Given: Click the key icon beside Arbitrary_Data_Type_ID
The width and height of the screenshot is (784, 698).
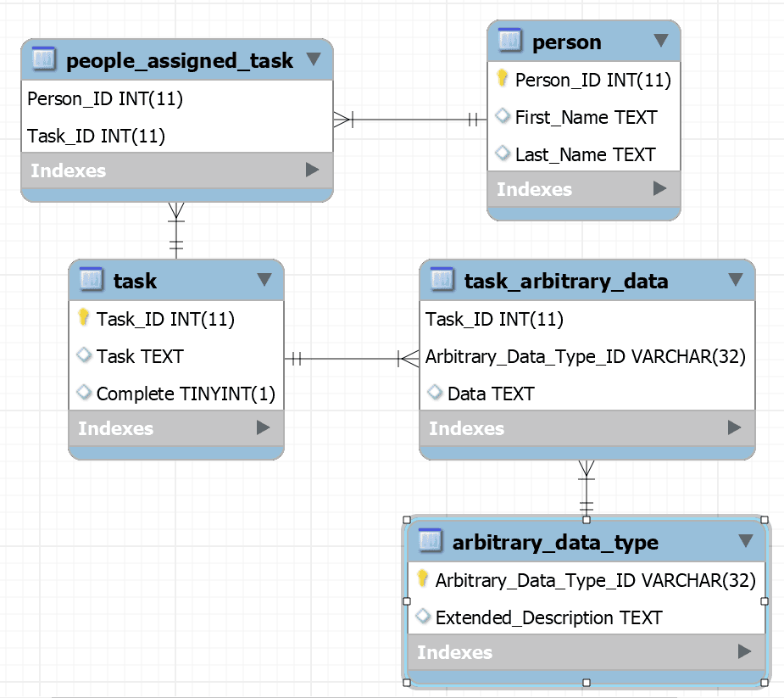Looking at the screenshot, I should (421, 580).
